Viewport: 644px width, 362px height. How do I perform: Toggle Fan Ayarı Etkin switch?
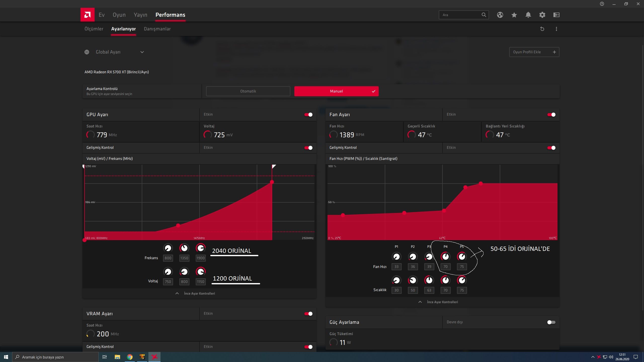point(551,115)
